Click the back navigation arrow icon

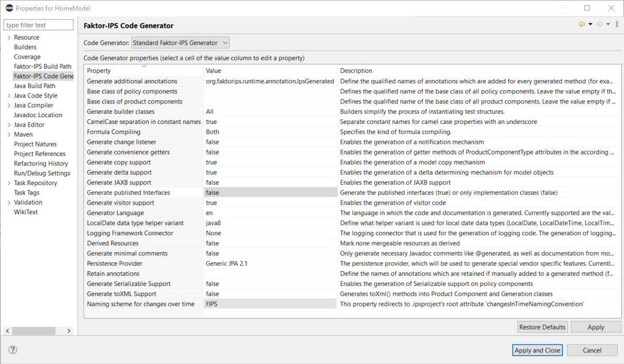tap(581, 24)
